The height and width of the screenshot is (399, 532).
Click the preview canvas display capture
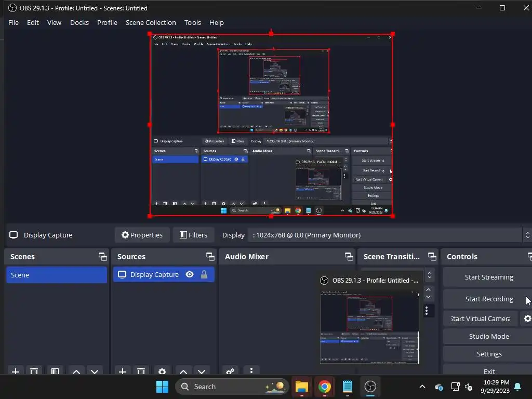[271, 125]
